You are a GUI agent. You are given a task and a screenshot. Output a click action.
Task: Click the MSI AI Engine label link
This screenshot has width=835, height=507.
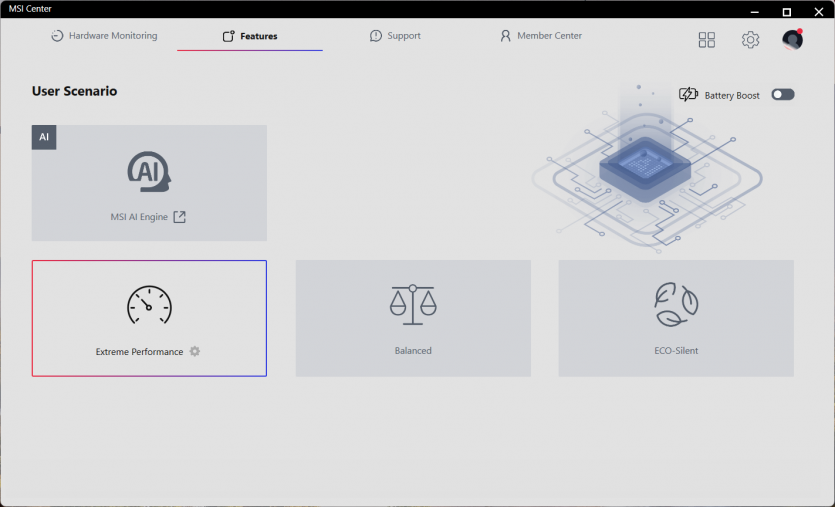139,217
